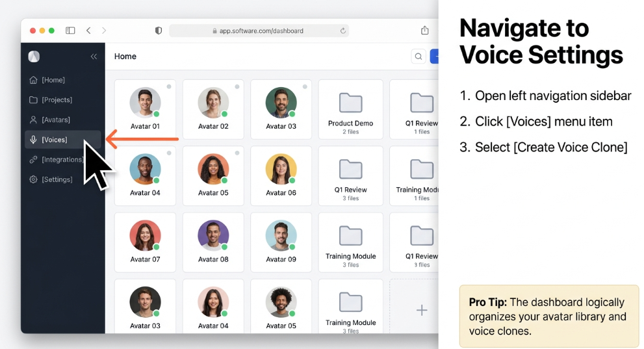644x349 pixels.
Task: Open the Avatar 09 card
Action: (281, 242)
